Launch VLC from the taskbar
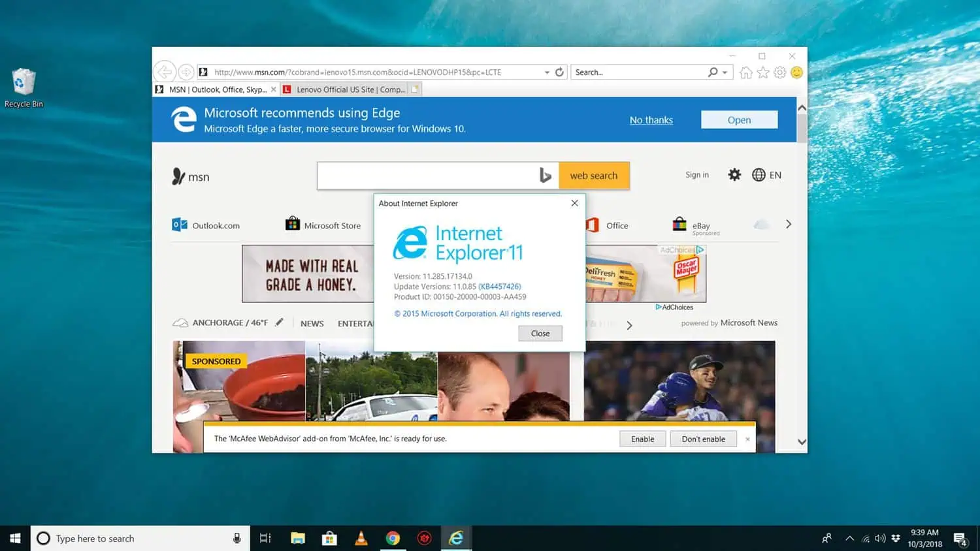The image size is (980, 551). pos(361,538)
